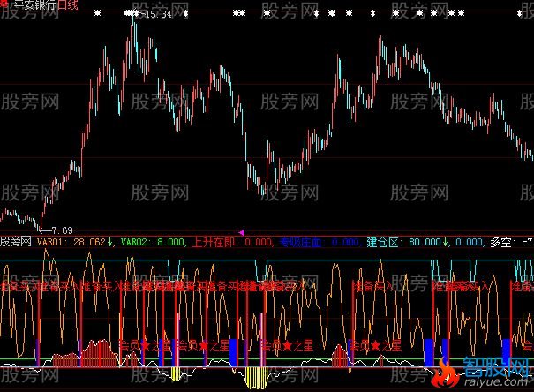Screen dimensions: 534x392
Task: Click the green down arrow after 28.062
Action: point(109,242)
